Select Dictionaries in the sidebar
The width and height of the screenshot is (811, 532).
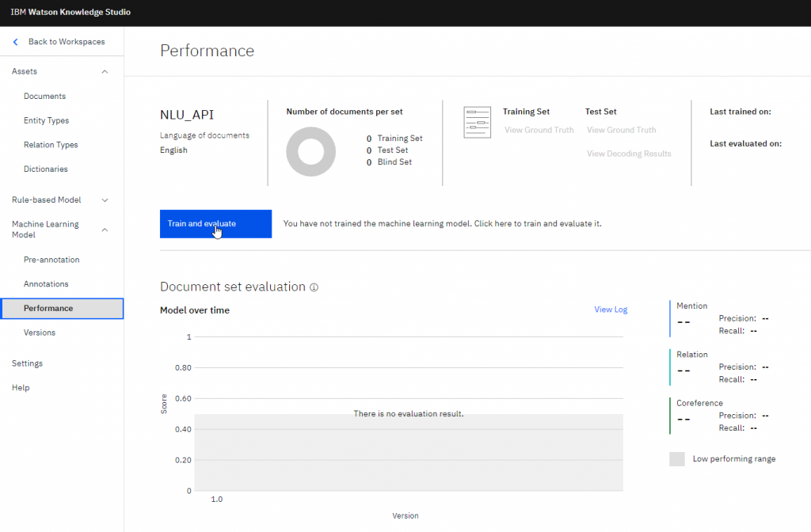[x=45, y=169]
